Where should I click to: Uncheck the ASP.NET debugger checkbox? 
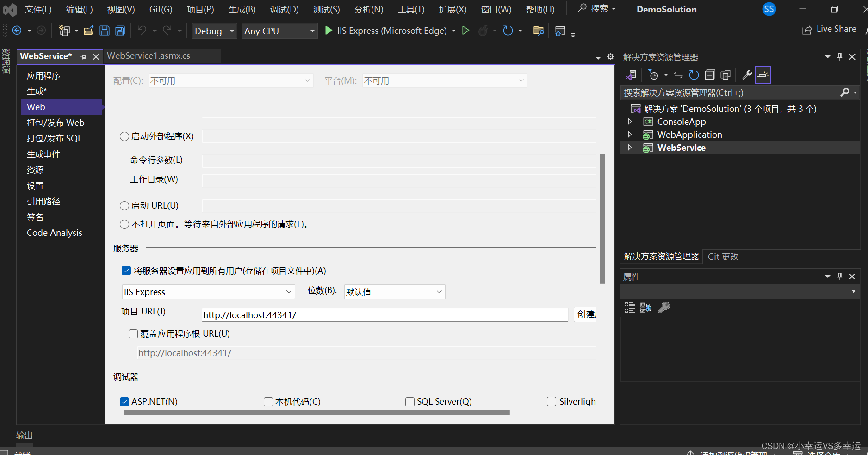point(124,401)
